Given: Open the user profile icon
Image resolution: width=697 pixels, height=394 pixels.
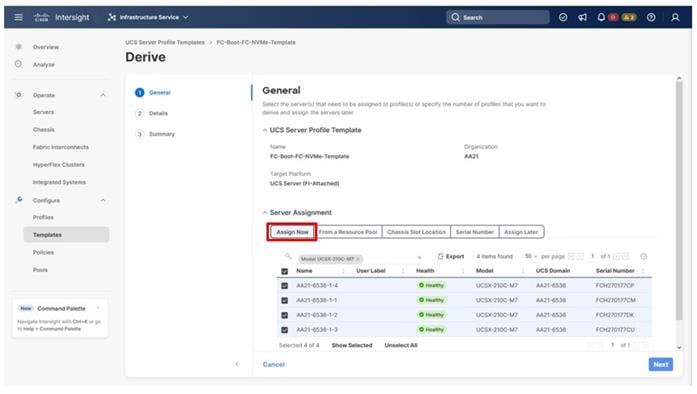Looking at the screenshot, I should pyautogui.click(x=675, y=17).
